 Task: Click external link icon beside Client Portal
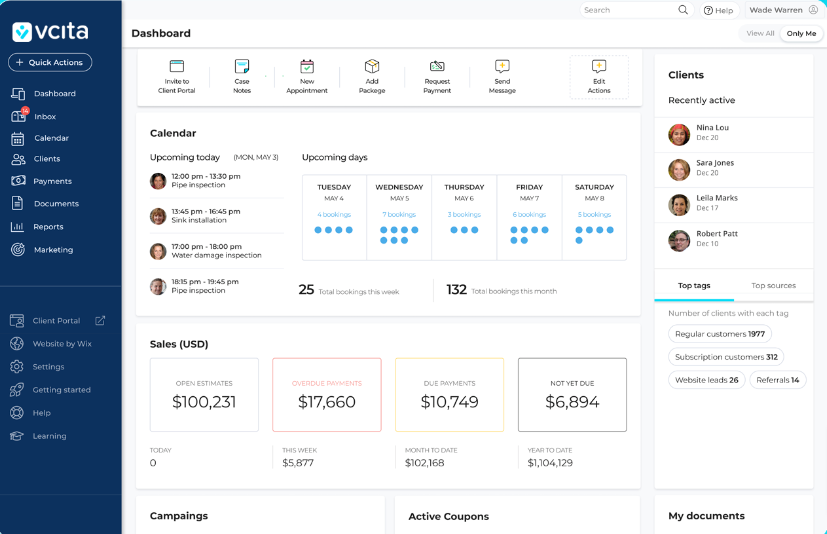point(100,320)
